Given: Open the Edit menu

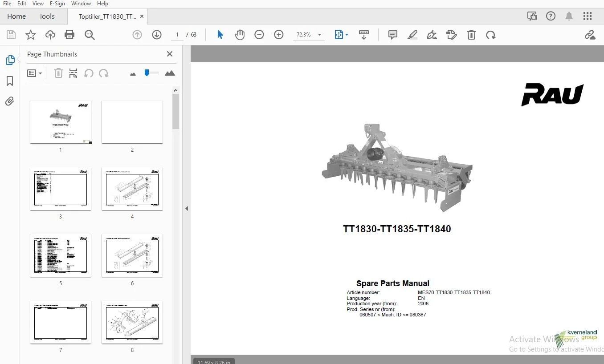Looking at the screenshot, I should click(x=22, y=4).
